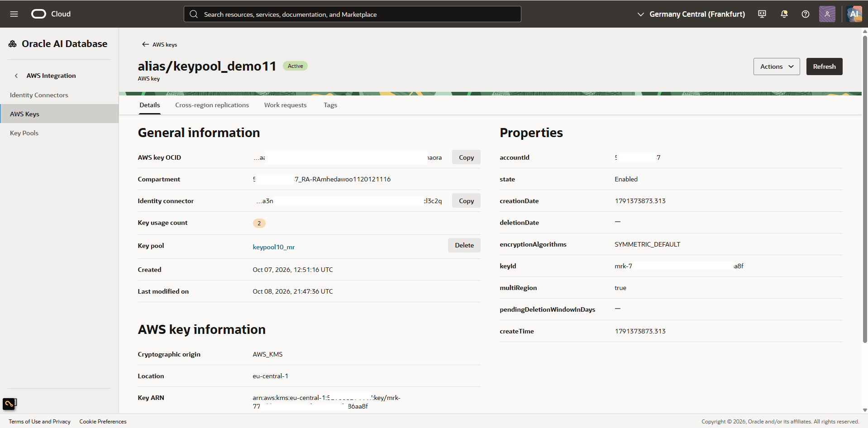Click the eu-central-1 location value
This screenshot has width=868, height=428.
[270, 376]
